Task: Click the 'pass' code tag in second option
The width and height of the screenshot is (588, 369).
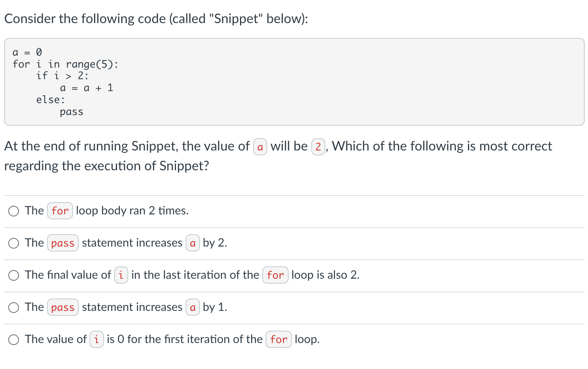Action: pyautogui.click(x=63, y=243)
